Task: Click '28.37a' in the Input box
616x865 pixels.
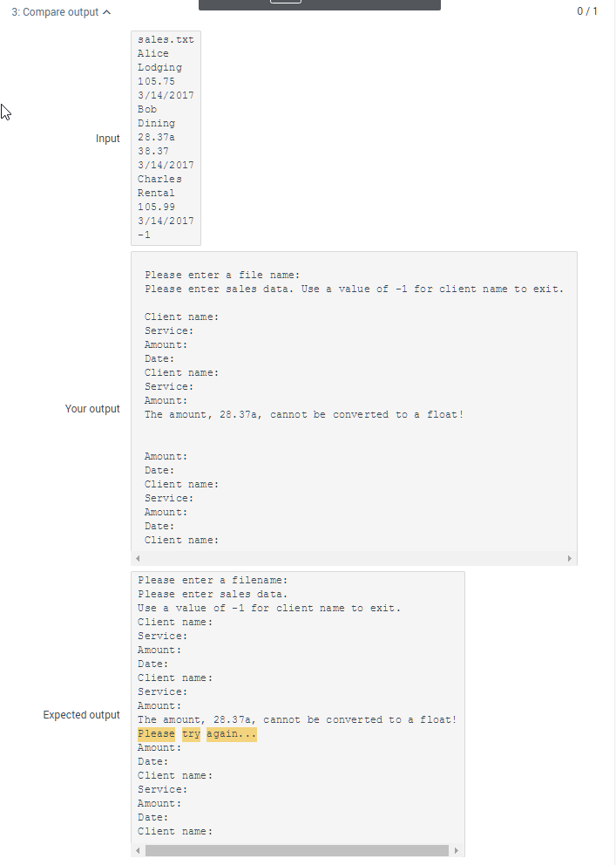Action: coord(157,137)
